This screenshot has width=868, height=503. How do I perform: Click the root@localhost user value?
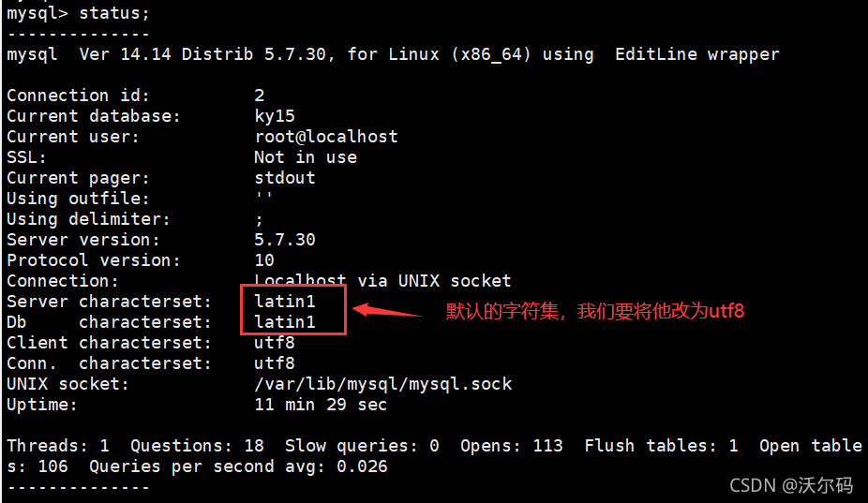326,137
